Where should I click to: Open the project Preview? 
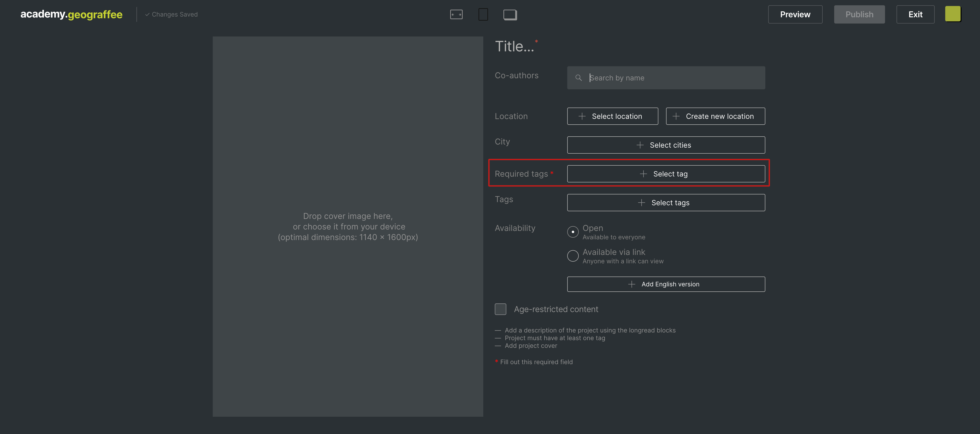(x=795, y=14)
